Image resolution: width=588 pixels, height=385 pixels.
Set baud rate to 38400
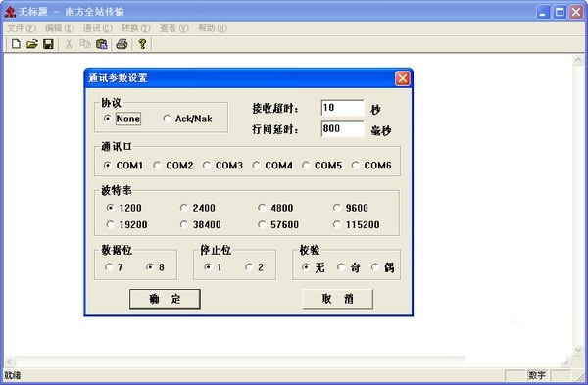click(x=201, y=225)
